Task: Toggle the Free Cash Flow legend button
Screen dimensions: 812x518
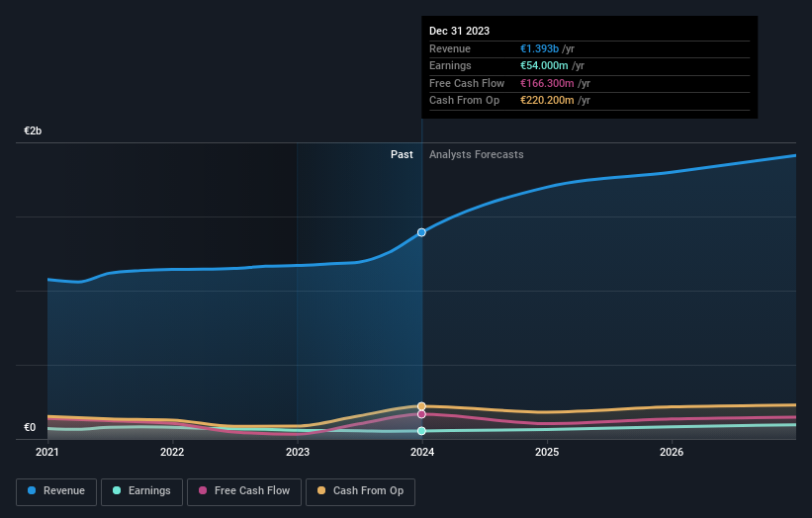Action: pos(244,491)
